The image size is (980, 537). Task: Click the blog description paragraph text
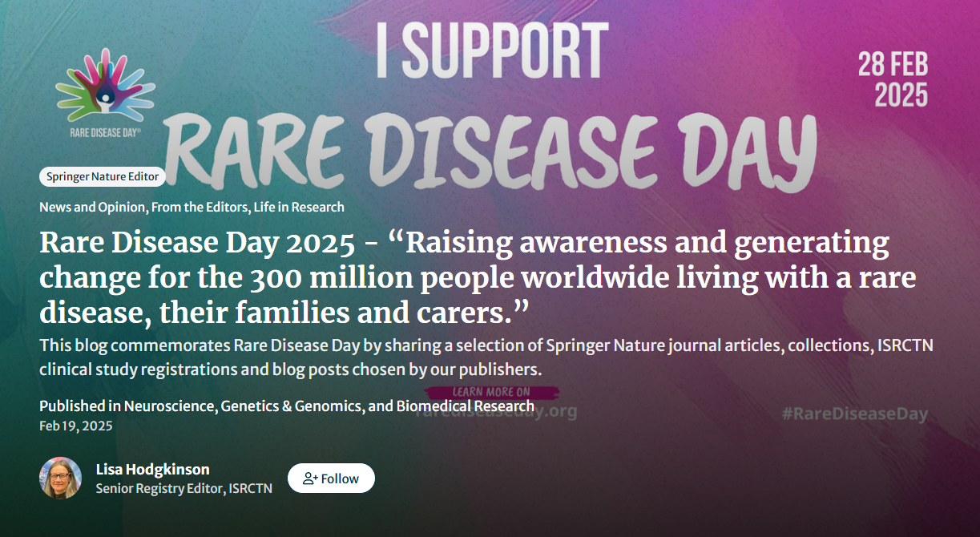[x=486, y=357]
